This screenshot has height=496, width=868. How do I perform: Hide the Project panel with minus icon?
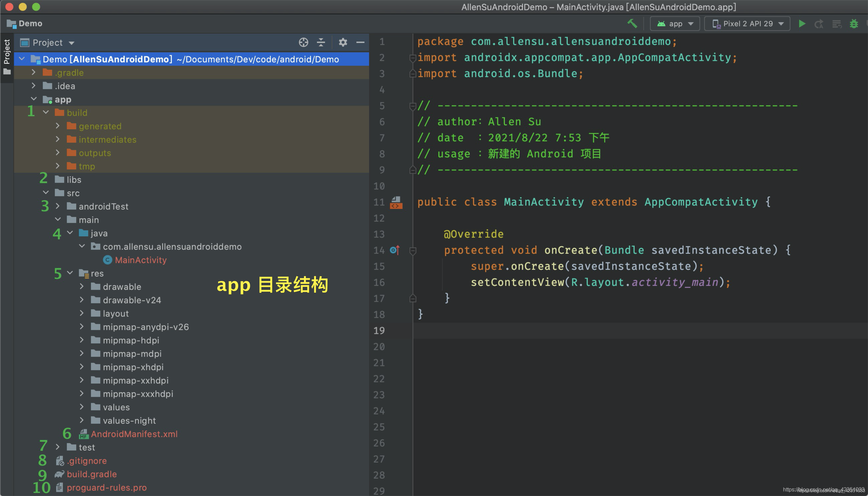click(x=360, y=42)
